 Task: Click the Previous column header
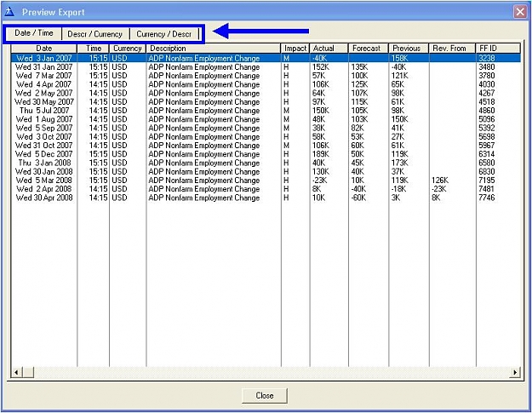[409, 49]
